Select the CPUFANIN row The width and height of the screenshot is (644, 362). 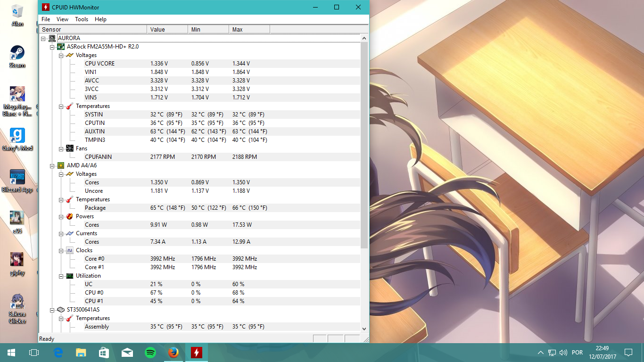tap(222, 157)
